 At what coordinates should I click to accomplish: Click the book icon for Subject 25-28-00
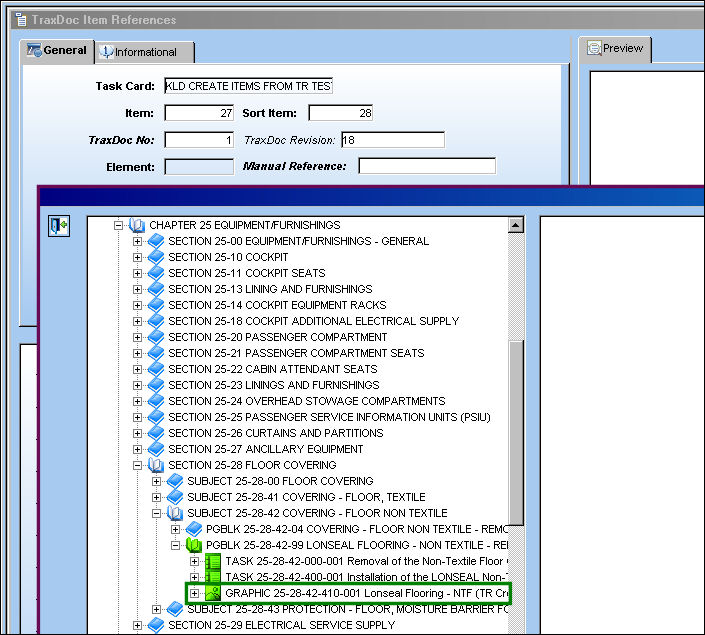pyautogui.click(x=175, y=481)
